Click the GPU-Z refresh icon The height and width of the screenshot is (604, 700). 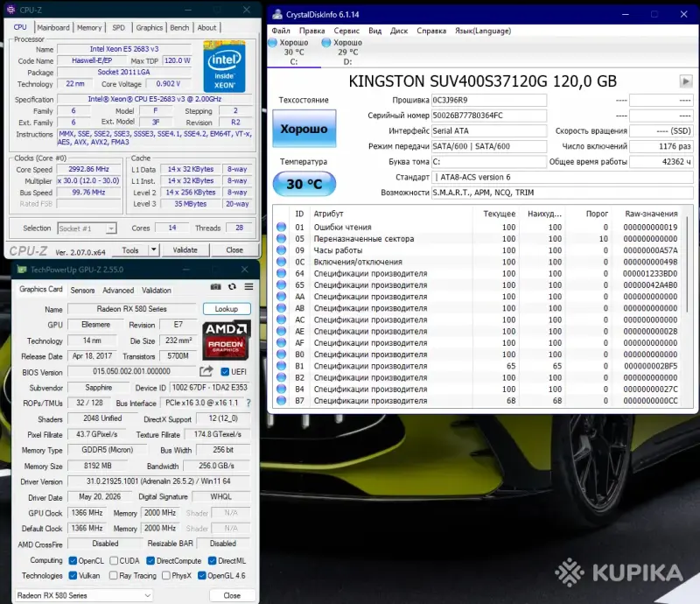coord(232,287)
